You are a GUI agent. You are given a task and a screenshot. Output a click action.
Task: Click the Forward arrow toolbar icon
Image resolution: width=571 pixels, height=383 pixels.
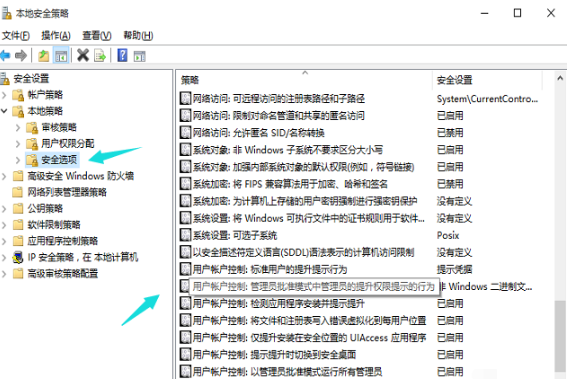pos(21,56)
